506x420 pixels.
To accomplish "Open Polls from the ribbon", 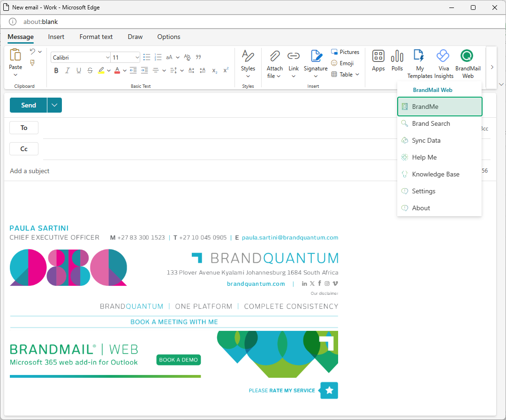I will pos(397,61).
